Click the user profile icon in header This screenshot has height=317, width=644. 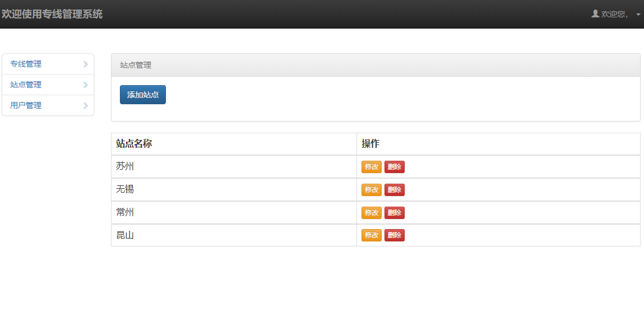[595, 14]
